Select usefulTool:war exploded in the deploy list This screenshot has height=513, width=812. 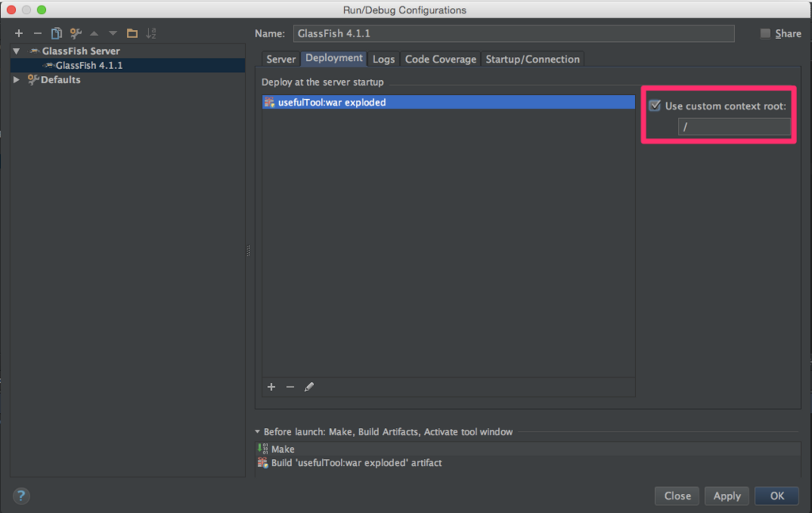click(449, 102)
